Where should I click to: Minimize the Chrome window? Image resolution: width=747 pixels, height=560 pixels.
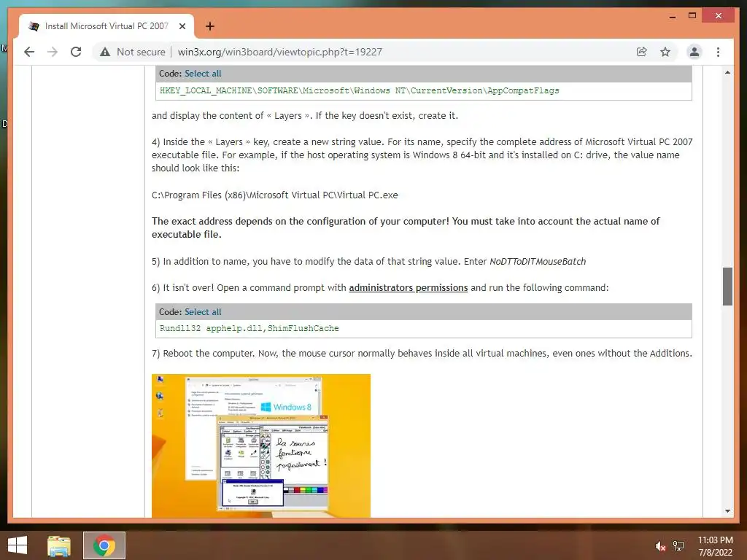pos(672,16)
